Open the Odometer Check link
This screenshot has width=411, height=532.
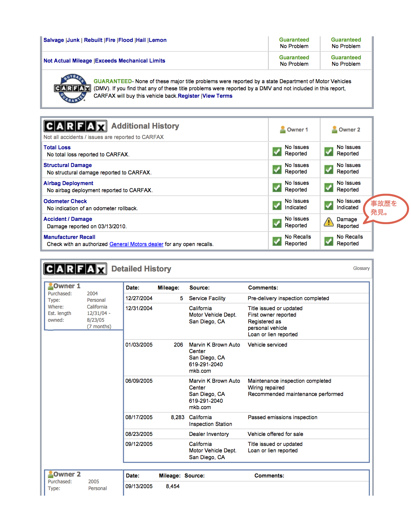[65, 202]
